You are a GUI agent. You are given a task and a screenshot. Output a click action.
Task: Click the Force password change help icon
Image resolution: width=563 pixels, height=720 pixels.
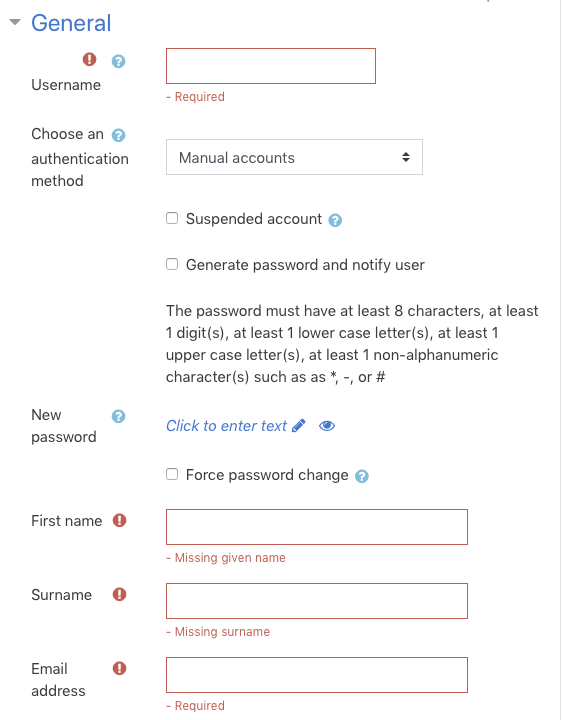(362, 476)
